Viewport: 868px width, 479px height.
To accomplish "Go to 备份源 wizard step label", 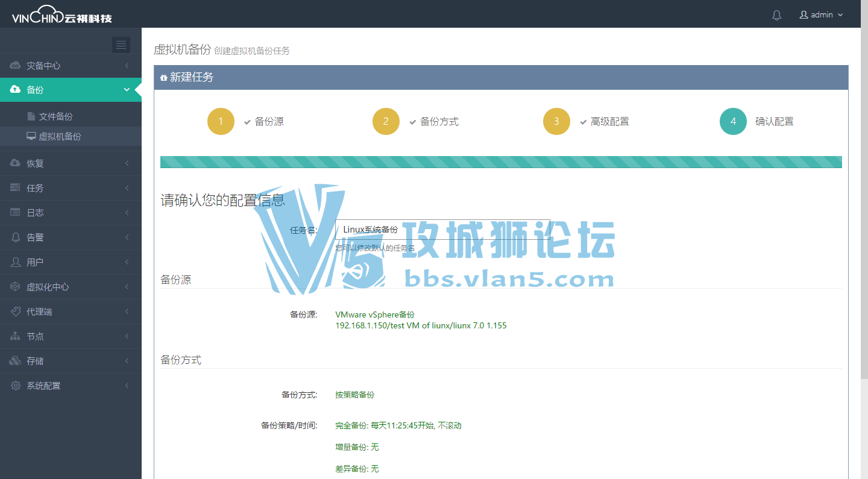I will (269, 122).
